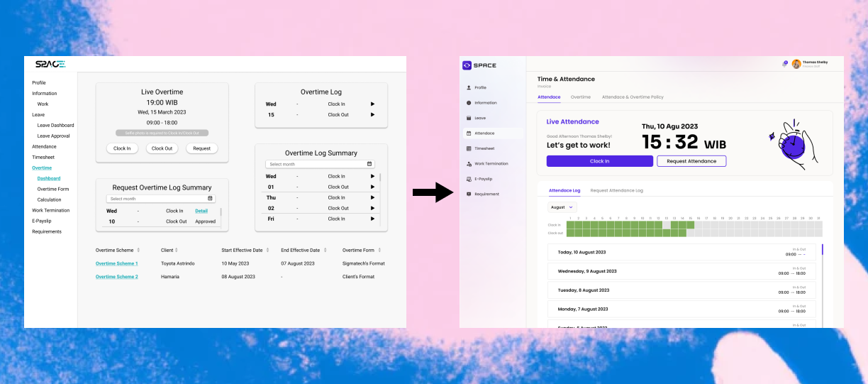Open Select month field in Request Overtime Log Summary

[161, 199]
